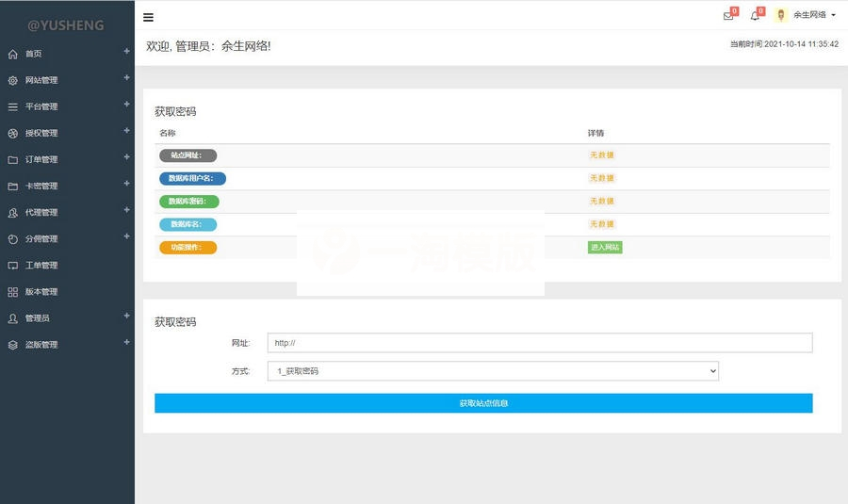The width and height of the screenshot is (848, 504).
Task: Go to 代理管理 menu item
Action: pos(41,213)
